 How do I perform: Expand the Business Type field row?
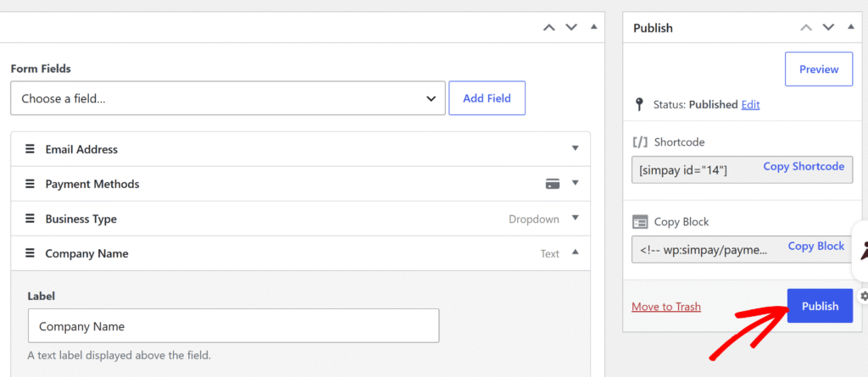pos(576,218)
